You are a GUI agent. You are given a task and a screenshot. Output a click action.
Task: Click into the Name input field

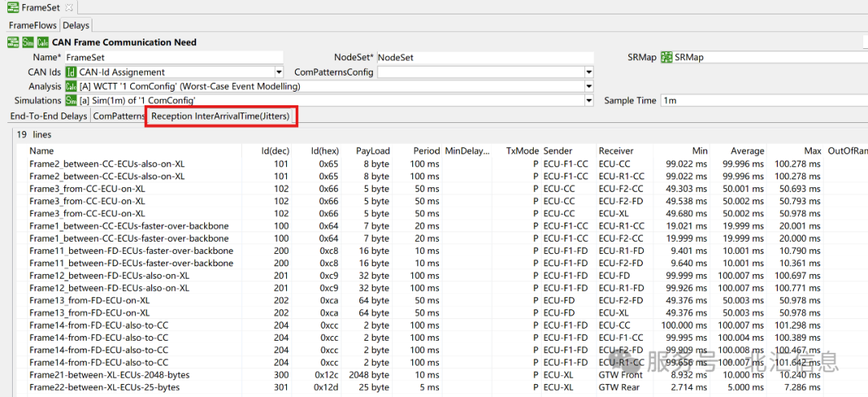click(x=174, y=57)
